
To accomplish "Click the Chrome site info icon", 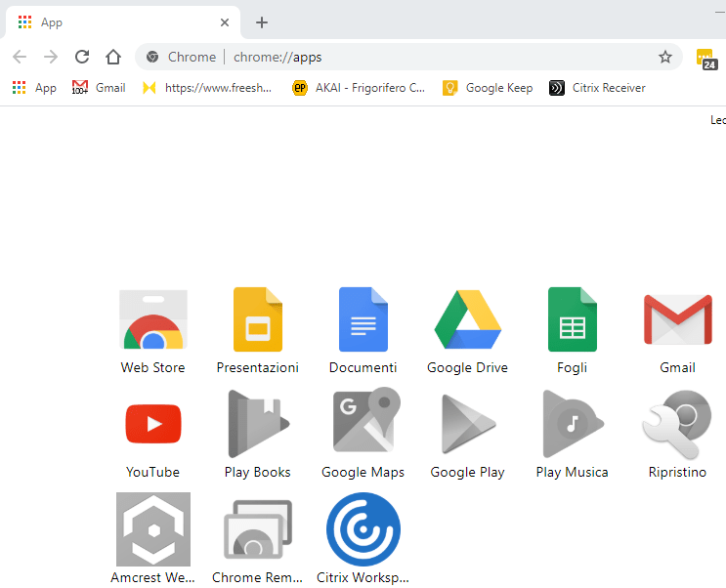I will pyautogui.click(x=152, y=57).
